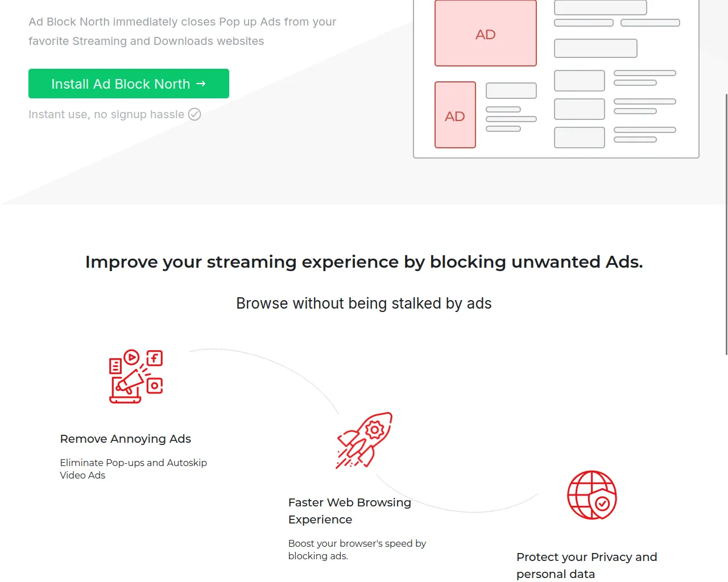Click the Ad Block North closes Pop up description
Viewport: 728px width, 582px height.
(182, 31)
